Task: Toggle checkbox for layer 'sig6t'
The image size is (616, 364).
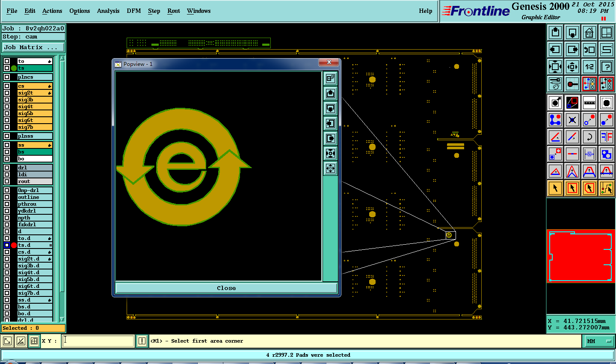Action: click(7, 120)
